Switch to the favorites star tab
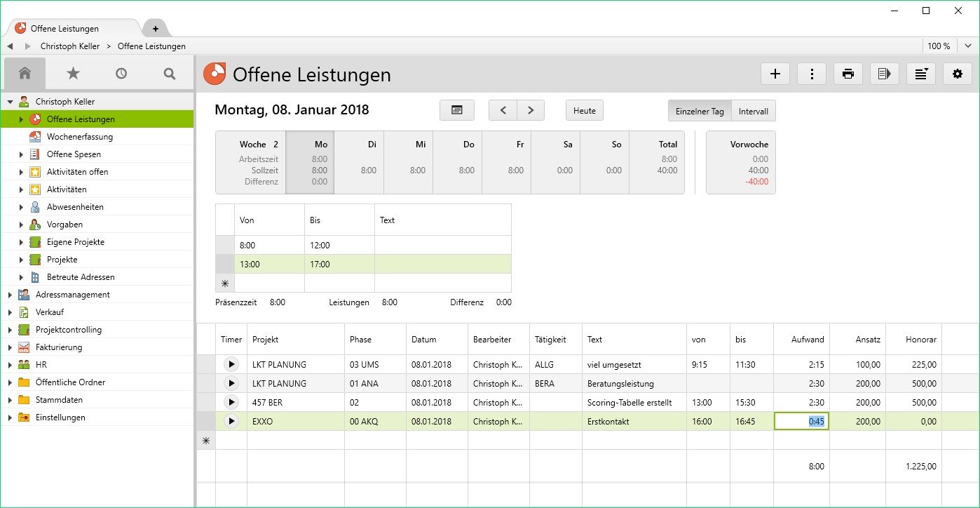This screenshot has height=508, width=980. point(73,73)
